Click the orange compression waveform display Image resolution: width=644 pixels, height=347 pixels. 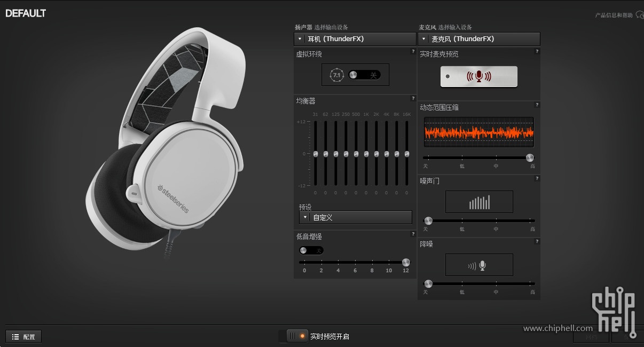(479, 132)
